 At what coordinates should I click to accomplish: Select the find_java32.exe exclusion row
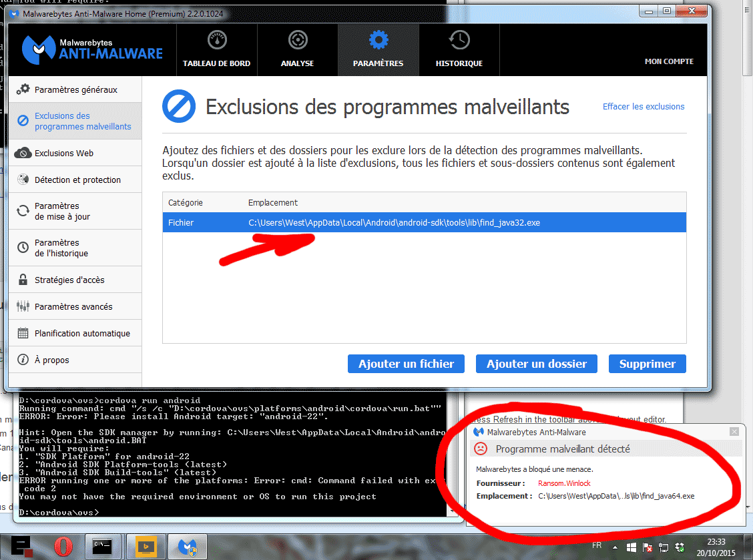(x=424, y=222)
